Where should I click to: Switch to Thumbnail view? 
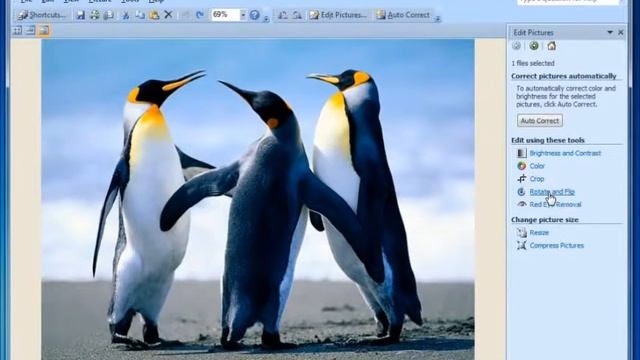[x=18, y=30]
